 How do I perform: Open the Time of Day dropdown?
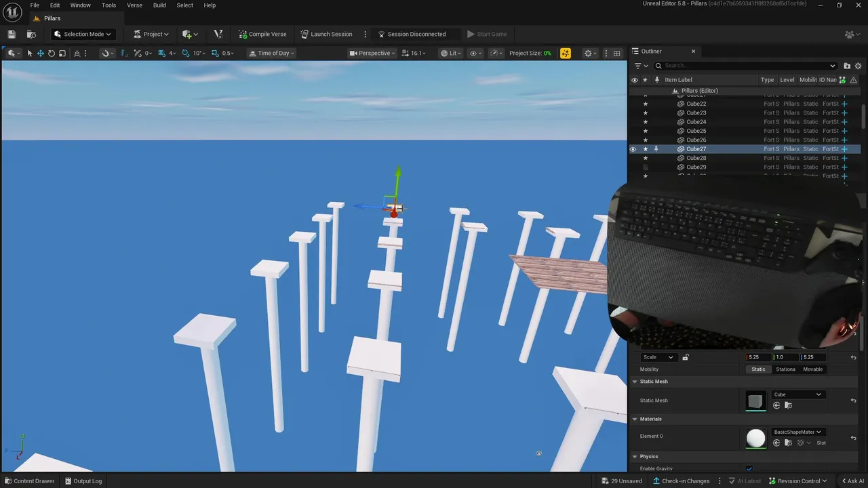[272, 53]
